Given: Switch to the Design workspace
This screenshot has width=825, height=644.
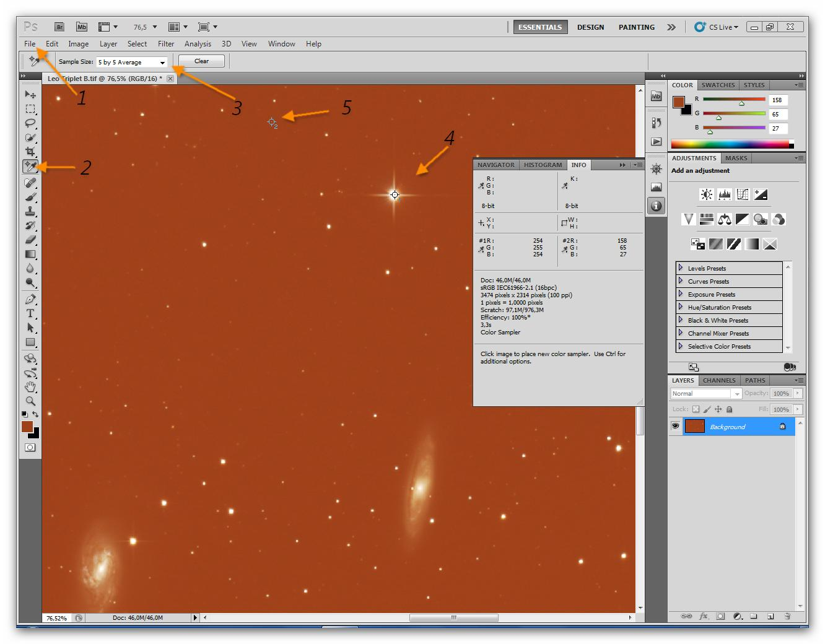Looking at the screenshot, I should tap(590, 27).
